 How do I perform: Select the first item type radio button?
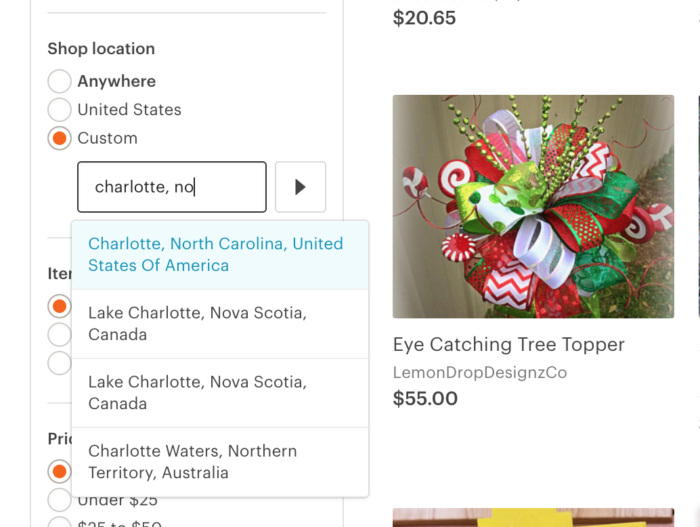point(60,305)
